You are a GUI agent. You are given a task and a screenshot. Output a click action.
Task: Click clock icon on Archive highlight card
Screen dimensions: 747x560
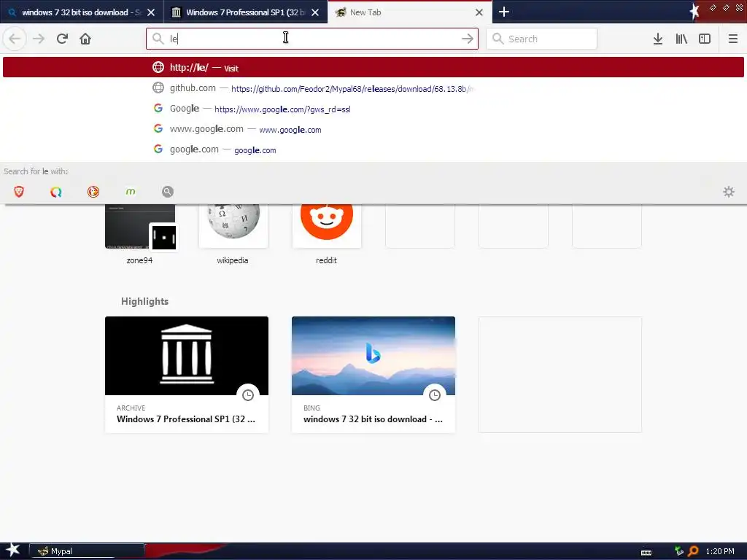[248, 394]
